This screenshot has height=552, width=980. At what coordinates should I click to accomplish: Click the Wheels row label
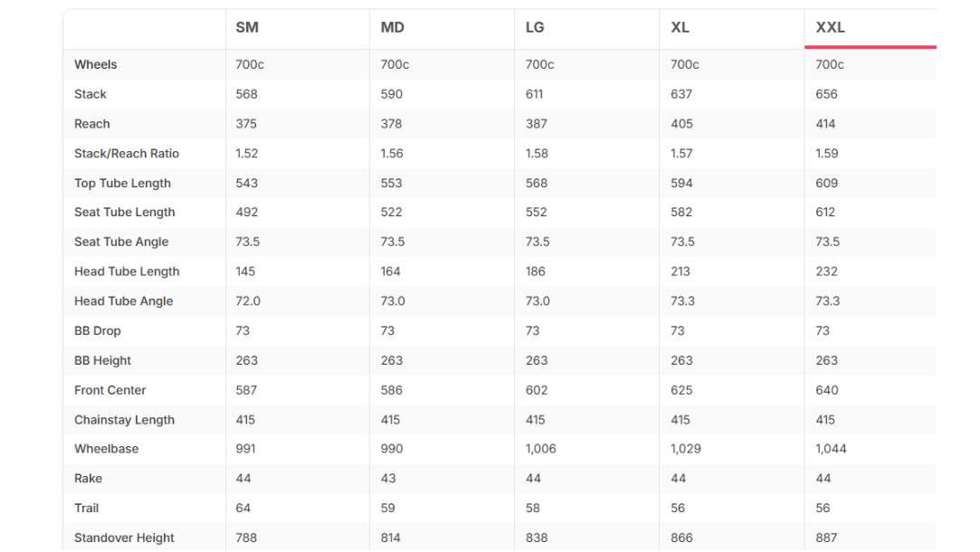pos(96,64)
